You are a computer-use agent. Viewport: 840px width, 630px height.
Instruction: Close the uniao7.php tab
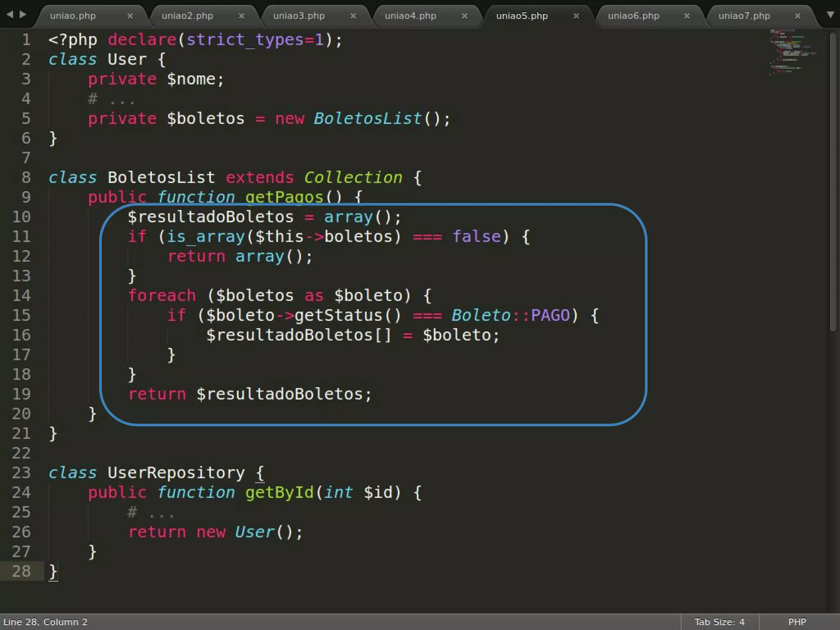coord(797,16)
